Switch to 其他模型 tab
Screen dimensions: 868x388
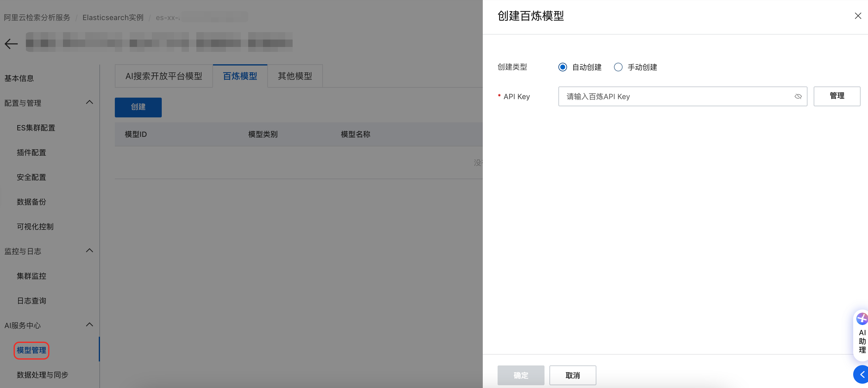coord(295,76)
